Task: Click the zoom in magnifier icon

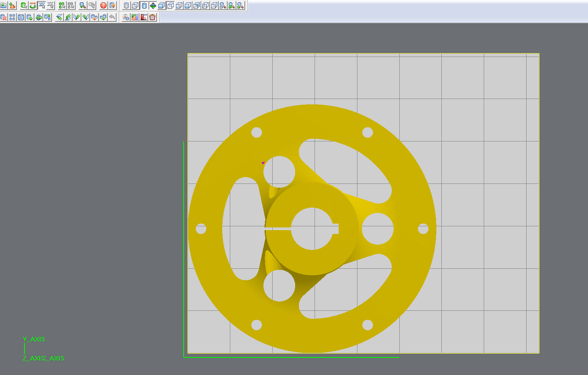Action: (82, 5)
